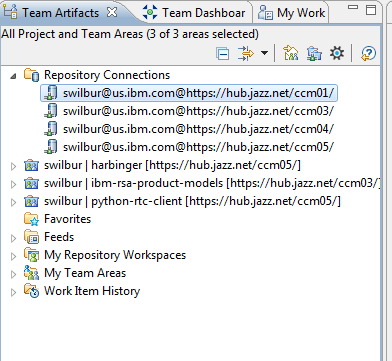
Task: Click the Favorites star folder icon
Action: (32, 219)
